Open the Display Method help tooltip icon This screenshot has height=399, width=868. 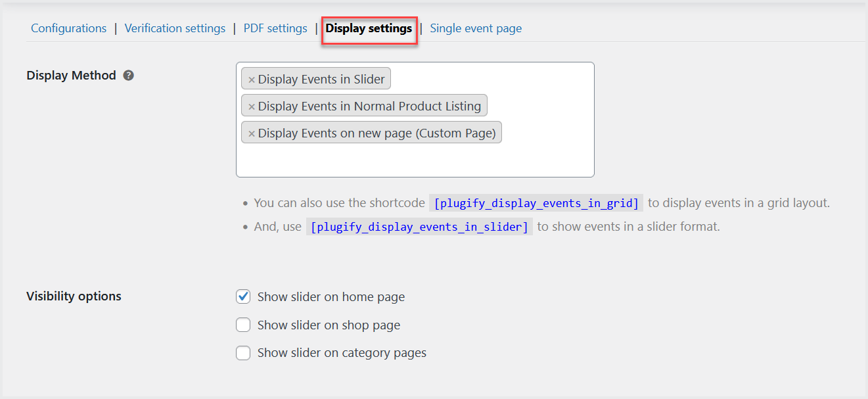tap(129, 76)
